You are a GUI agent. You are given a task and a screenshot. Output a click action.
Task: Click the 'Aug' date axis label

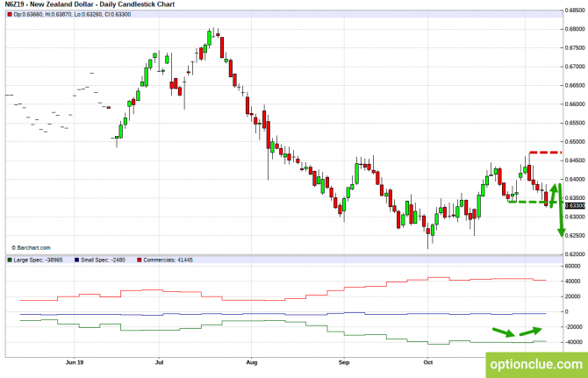pyautogui.click(x=252, y=362)
